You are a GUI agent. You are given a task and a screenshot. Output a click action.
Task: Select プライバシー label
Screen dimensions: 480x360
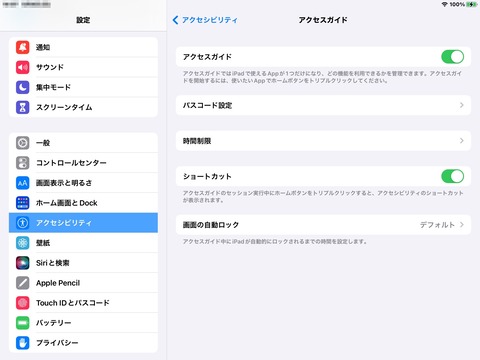(57, 343)
